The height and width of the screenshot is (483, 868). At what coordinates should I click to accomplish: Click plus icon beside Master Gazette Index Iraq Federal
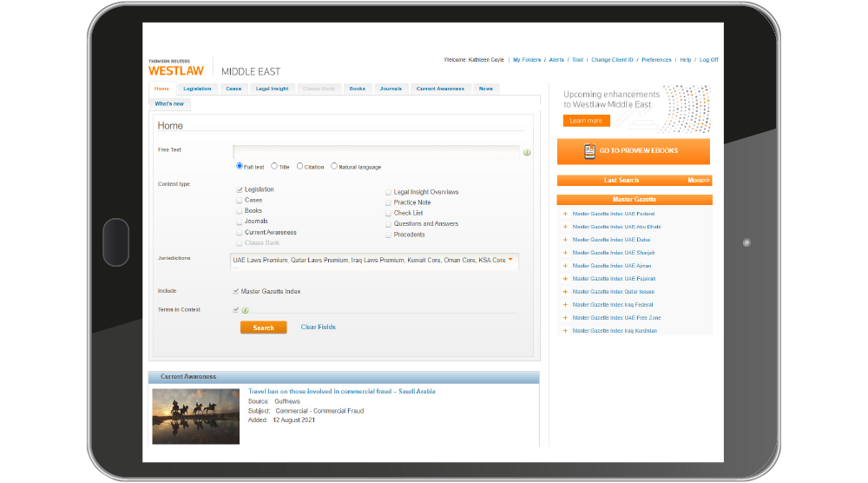click(x=565, y=305)
